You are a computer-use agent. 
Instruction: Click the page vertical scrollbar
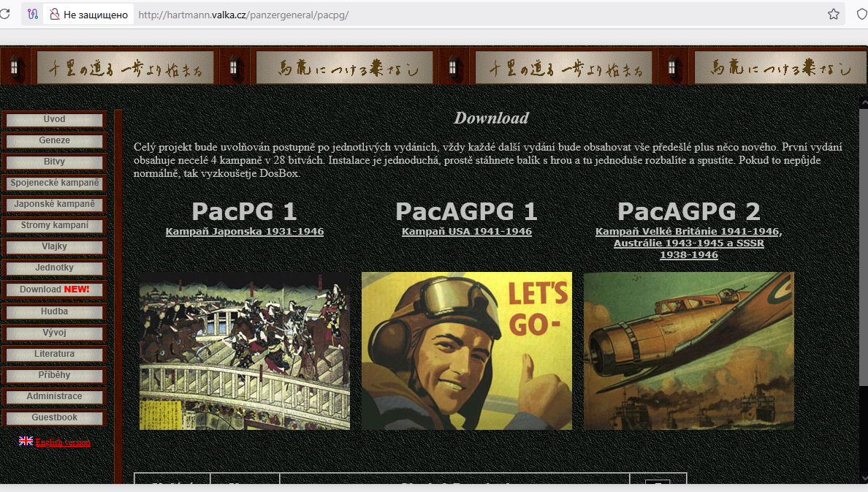point(864,247)
